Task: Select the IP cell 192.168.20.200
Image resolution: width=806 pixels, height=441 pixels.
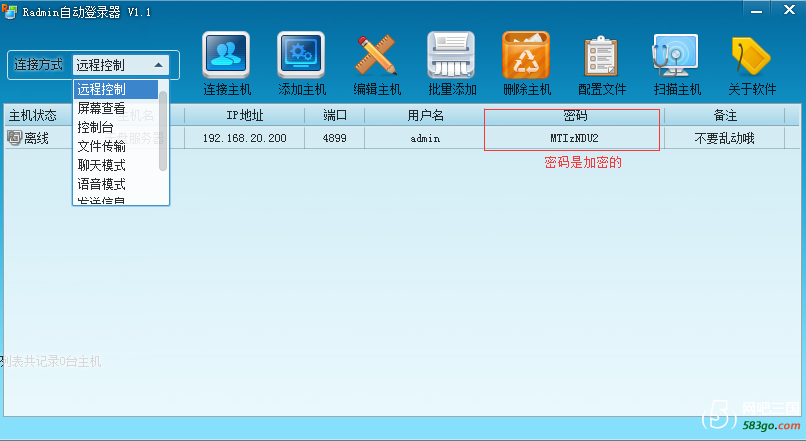Action: pos(245,138)
